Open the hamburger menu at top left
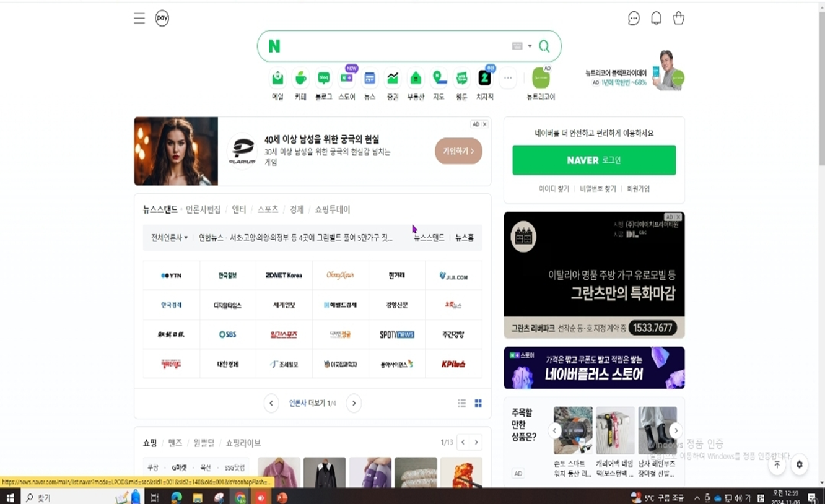 [139, 19]
